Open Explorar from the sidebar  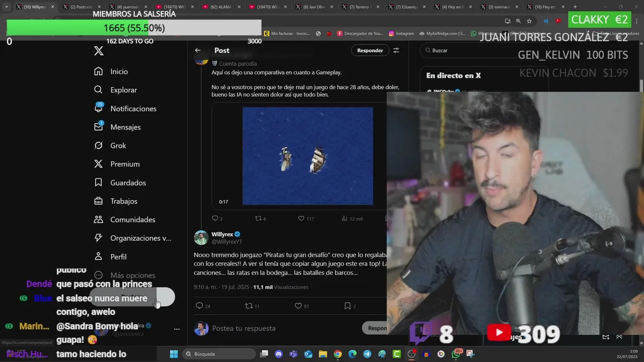[115, 90]
